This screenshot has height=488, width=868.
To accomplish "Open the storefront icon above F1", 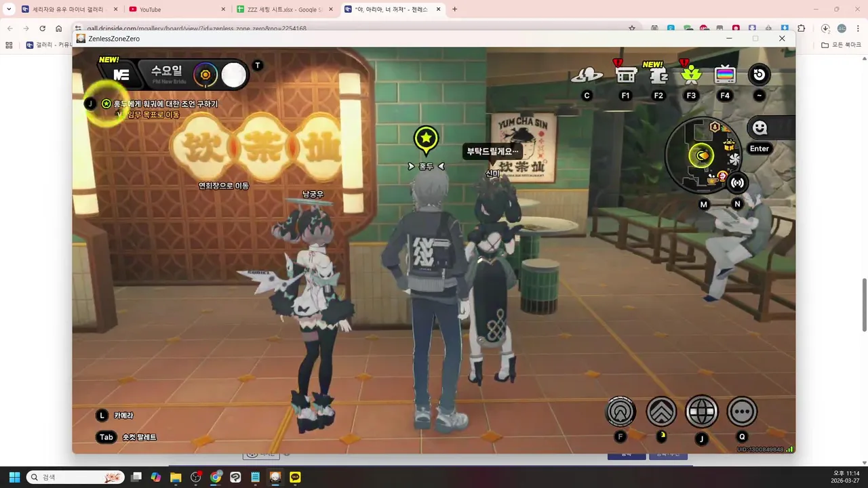I will click(x=626, y=73).
